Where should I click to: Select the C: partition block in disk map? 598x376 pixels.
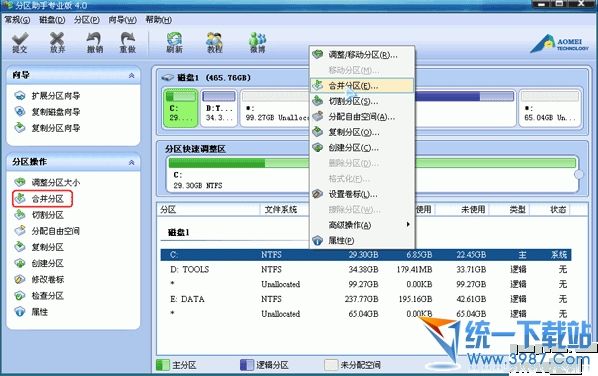[x=181, y=108]
